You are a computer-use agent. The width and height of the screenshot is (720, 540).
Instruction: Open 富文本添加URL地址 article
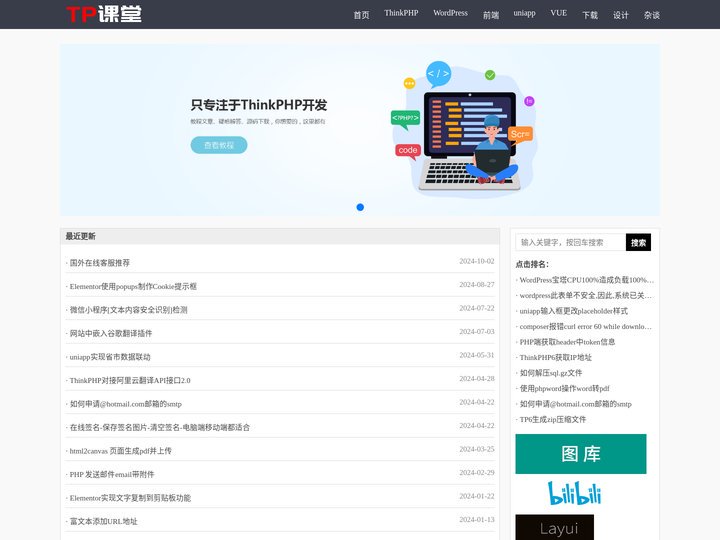coord(103,521)
